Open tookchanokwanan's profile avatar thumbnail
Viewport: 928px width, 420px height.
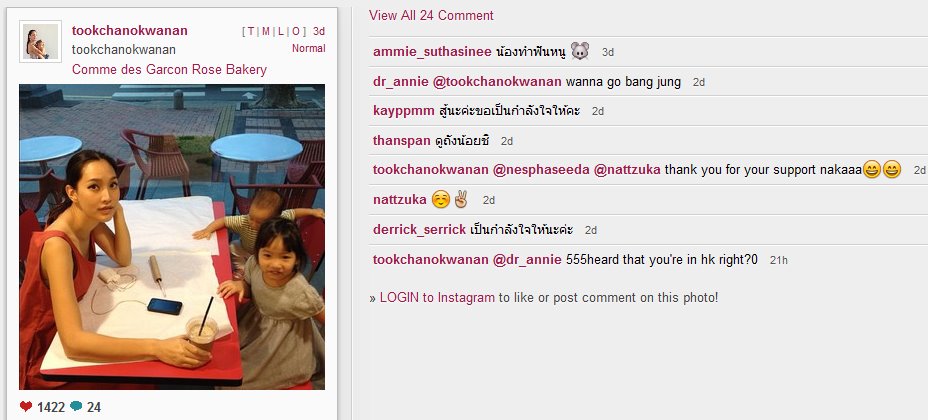tap(40, 41)
